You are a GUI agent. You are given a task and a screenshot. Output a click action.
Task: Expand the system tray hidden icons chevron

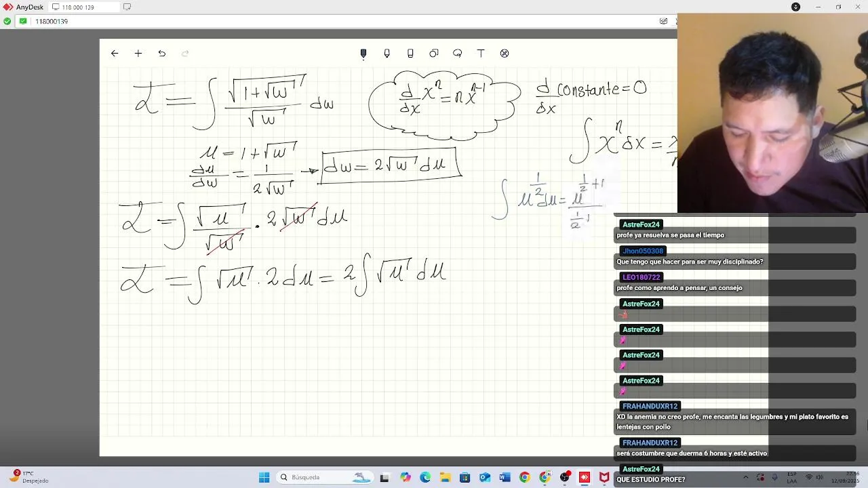coord(745,477)
